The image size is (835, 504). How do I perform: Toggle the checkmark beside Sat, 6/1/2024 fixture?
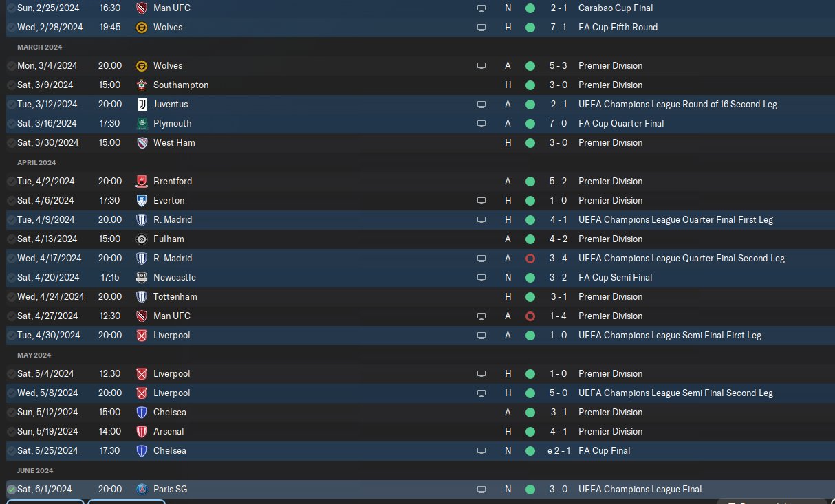click(12, 490)
